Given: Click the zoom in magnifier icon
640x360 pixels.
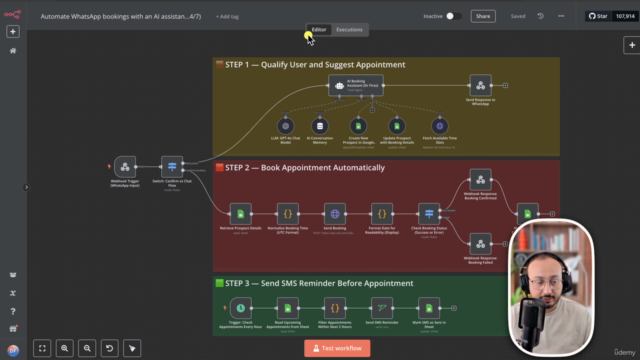Looking at the screenshot, I should [64, 348].
